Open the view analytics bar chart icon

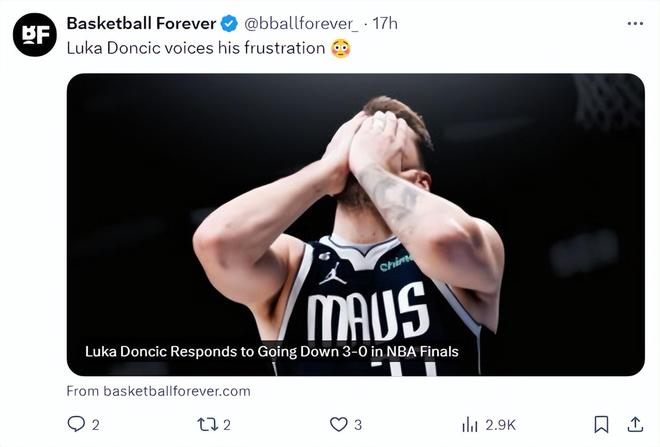click(x=469, y=424)
